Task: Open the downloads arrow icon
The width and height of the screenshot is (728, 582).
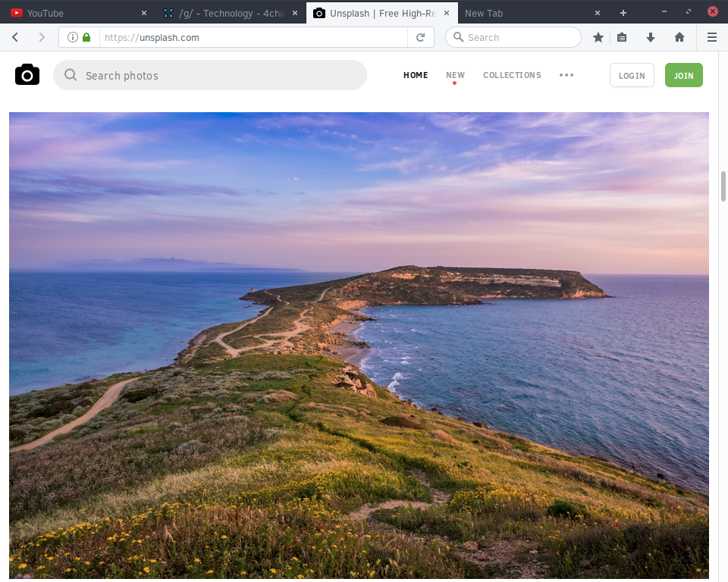Action: (651, 37)
